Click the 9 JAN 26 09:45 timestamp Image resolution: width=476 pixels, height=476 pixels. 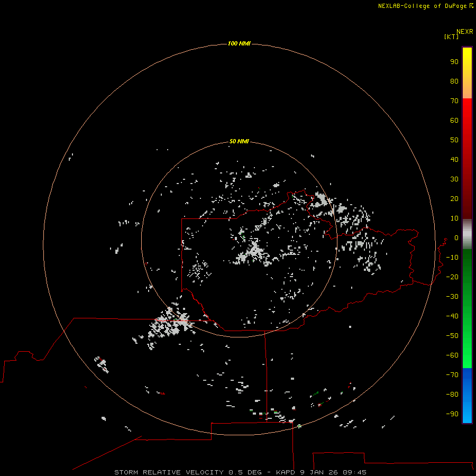click(333, 472)
